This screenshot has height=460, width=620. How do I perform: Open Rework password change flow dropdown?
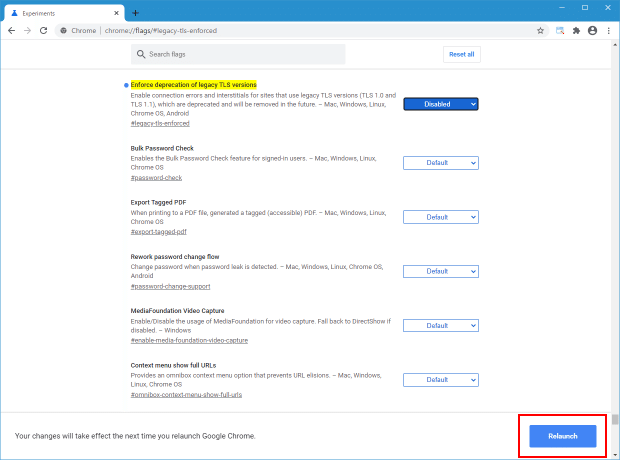point(440,271)
